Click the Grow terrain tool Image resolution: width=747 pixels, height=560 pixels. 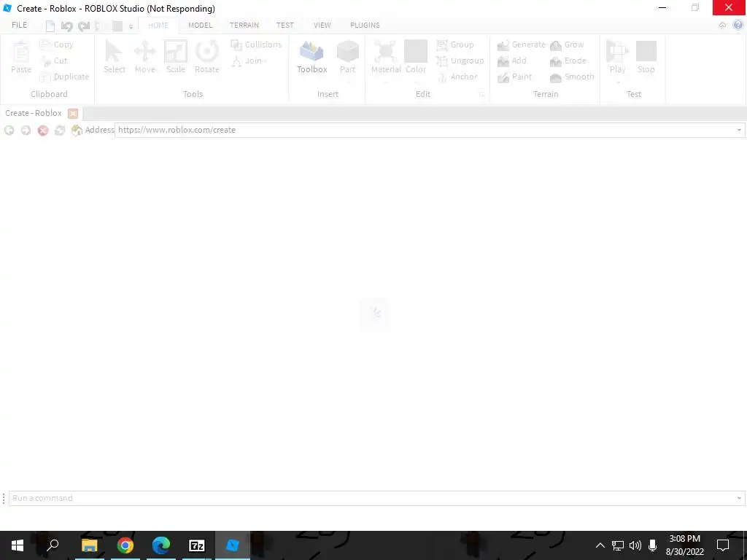click(x=567, y=44)
